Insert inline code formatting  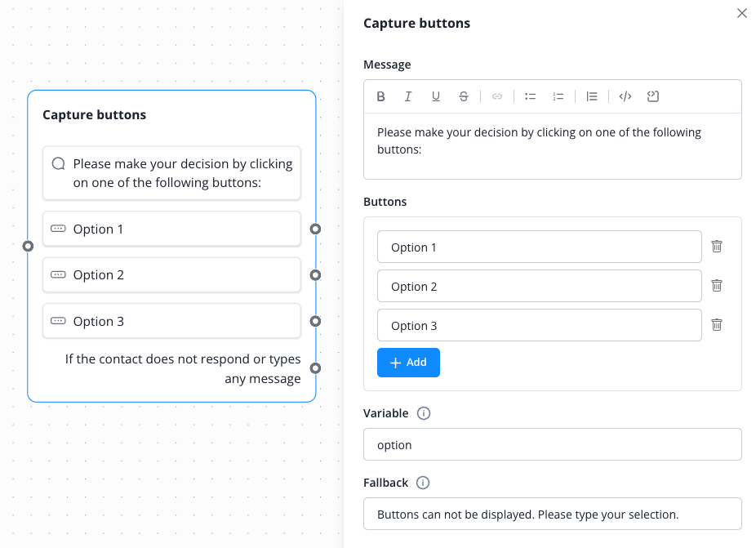coord(625,96)
